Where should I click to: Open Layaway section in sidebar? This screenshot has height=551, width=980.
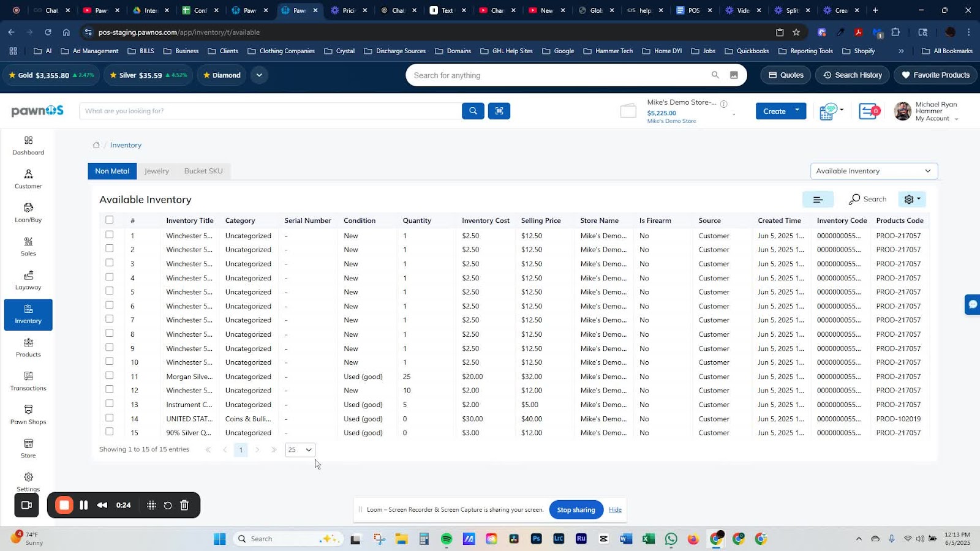click(x=28, y=280)
